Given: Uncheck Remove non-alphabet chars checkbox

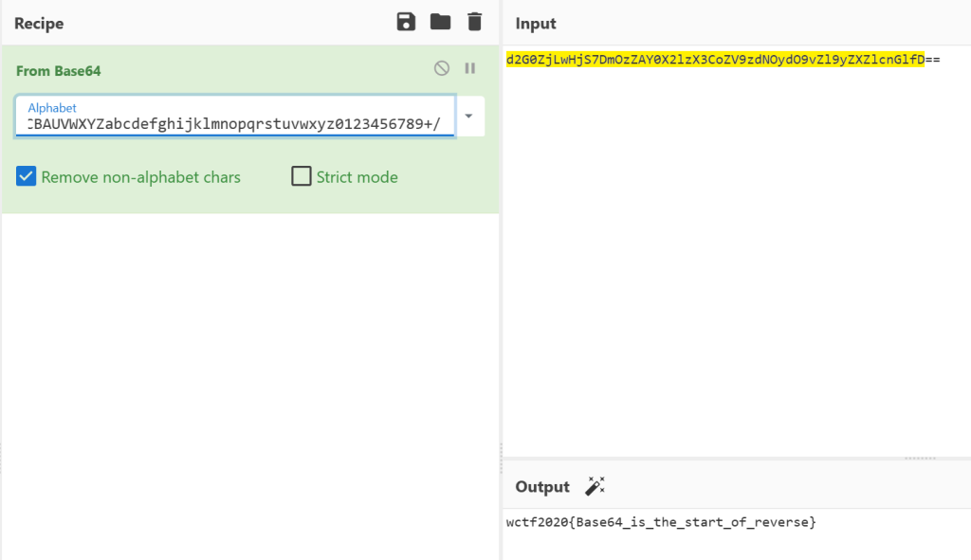Looking at the screenshot, I should [26, 176].
